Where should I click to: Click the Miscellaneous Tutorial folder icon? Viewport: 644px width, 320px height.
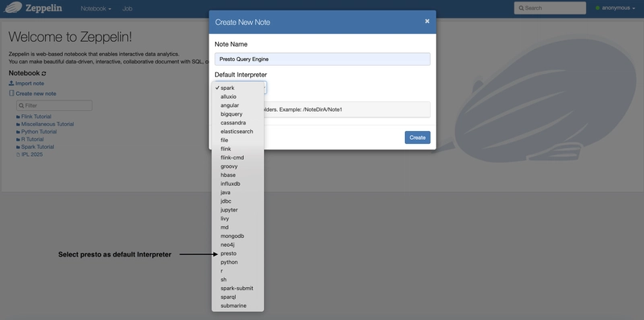click(x=18, y=125)
